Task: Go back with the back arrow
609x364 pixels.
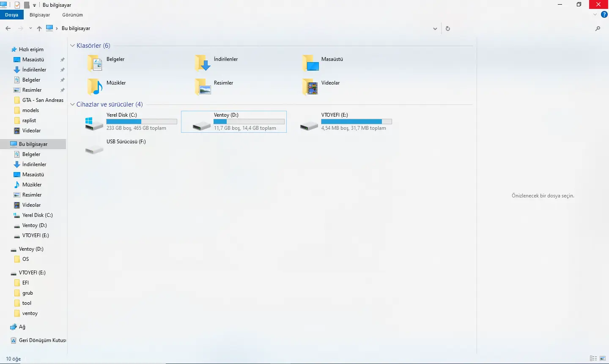Action: click(x=8, y=28)
